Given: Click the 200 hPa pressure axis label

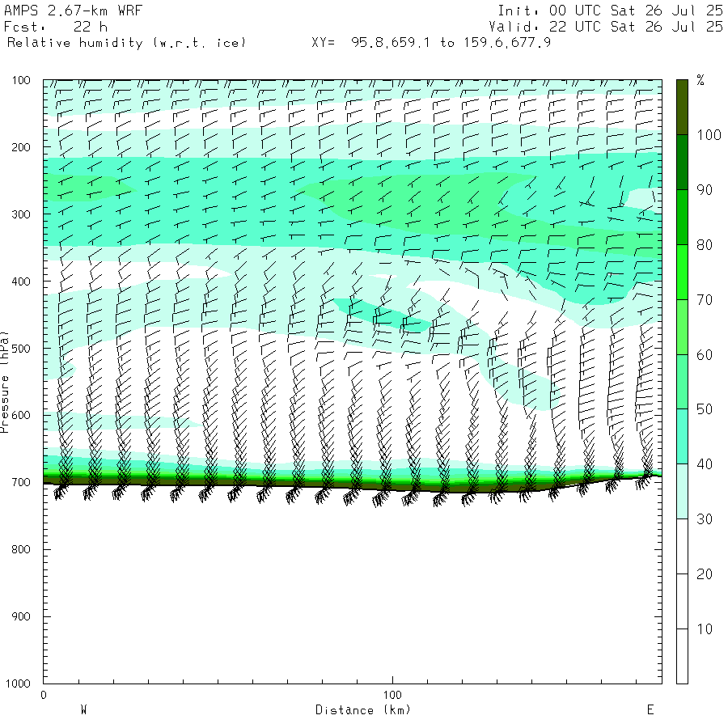Looking at the screenshot, I should click(21, 148).
